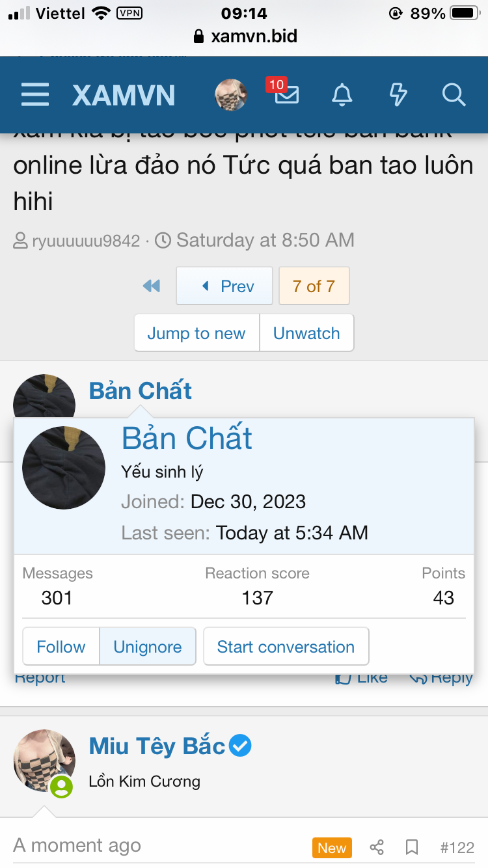Bookmark post #122
Viewport: 488px width, 868px height.
(412, 847)
